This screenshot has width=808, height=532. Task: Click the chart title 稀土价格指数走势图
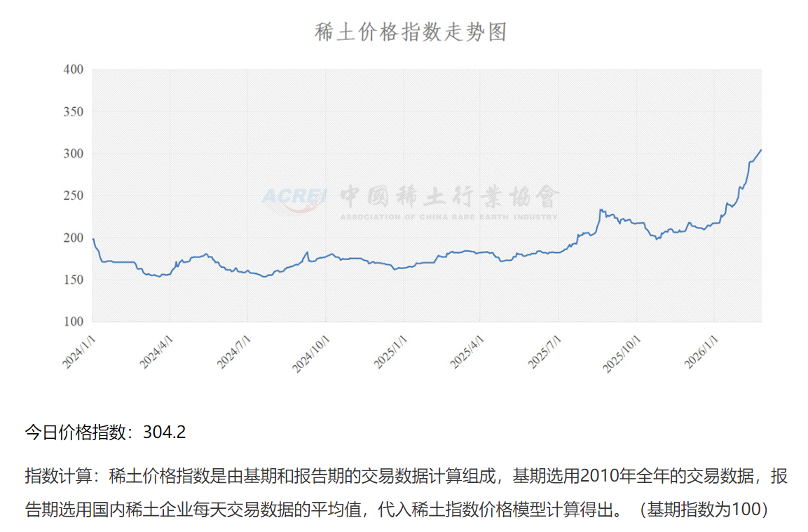[x=411, y=33]
